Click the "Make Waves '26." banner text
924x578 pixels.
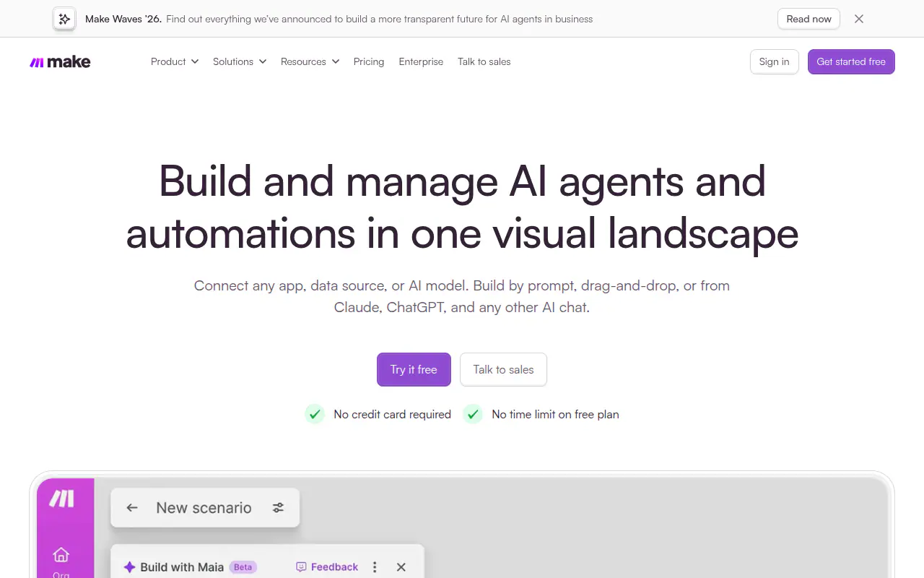point(123,19)
